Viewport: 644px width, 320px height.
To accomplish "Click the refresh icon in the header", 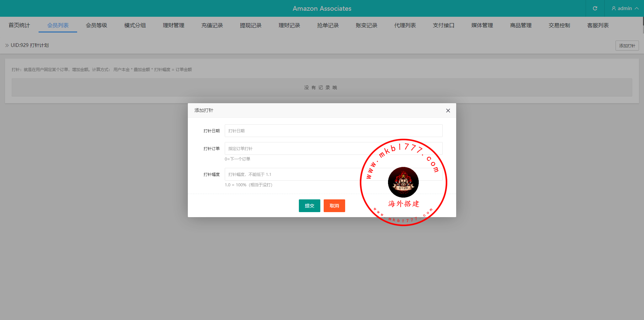I will pyautogui.click(x=595, y=8).
